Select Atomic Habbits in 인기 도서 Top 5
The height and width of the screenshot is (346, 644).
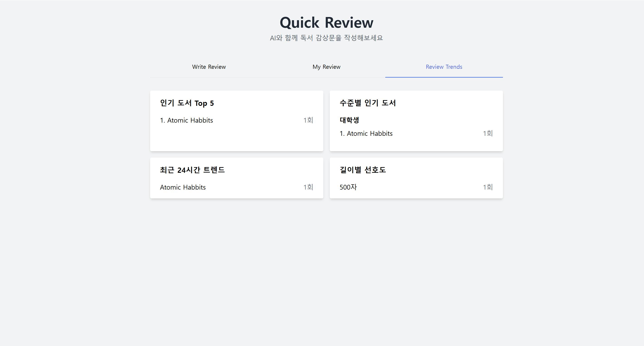[x=186, y=120]
